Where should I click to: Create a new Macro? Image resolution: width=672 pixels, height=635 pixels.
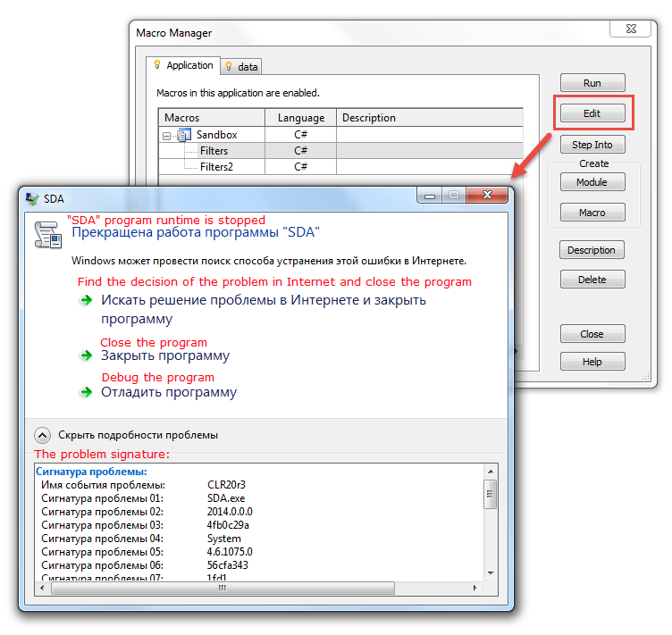592,213
